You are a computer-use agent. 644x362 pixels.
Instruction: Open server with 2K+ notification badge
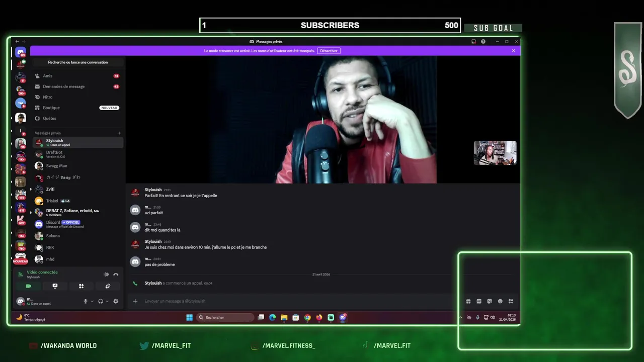pos(21,90)
